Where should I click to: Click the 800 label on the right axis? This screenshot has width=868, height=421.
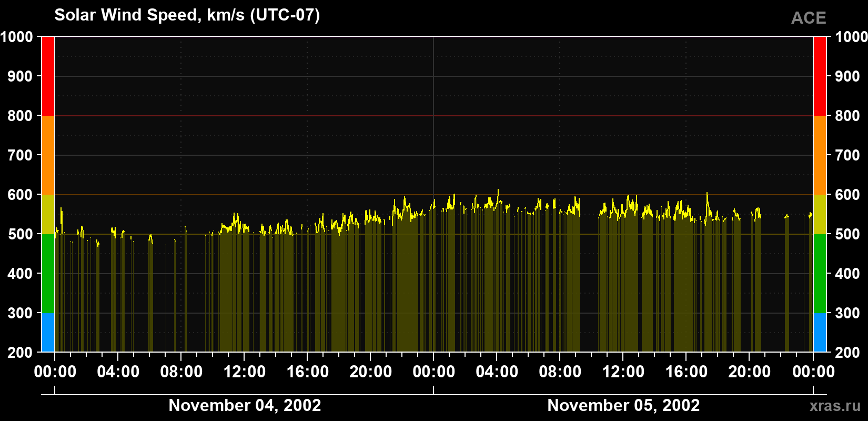[847, 116]
